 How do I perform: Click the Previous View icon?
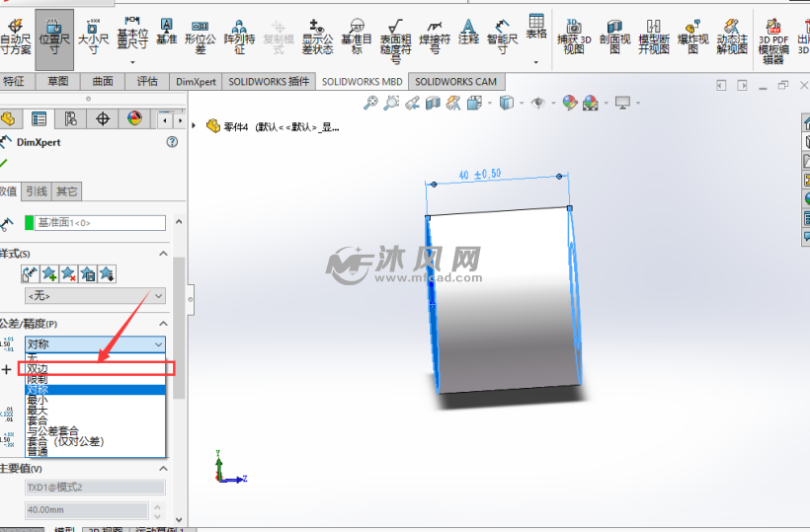pyautogui.click(x=412, y=103)
